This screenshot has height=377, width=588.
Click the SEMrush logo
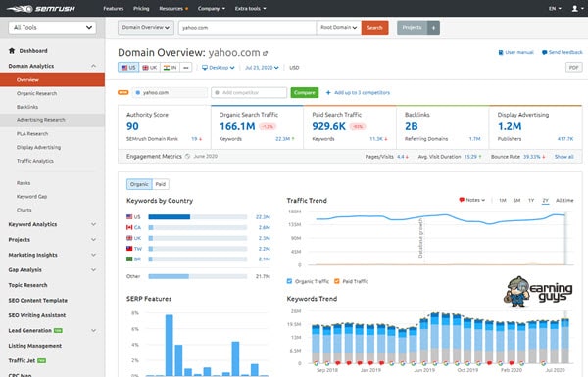[40, 8]
